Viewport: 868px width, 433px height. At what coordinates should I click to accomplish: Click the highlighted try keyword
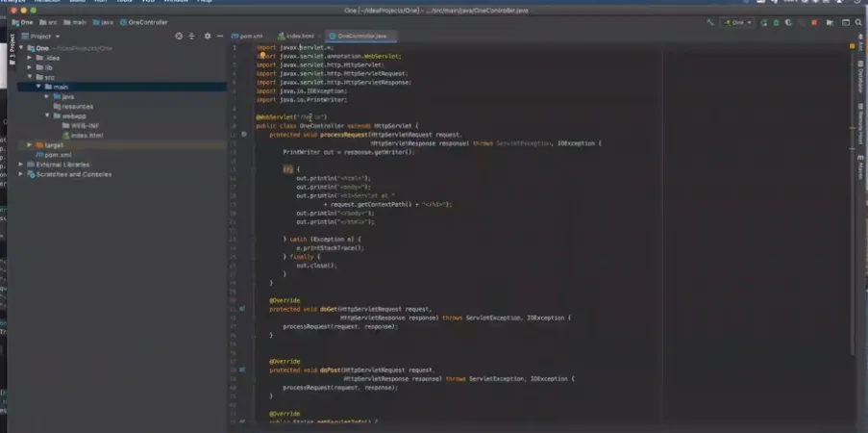pyautogui.click(x=287, y=169)
